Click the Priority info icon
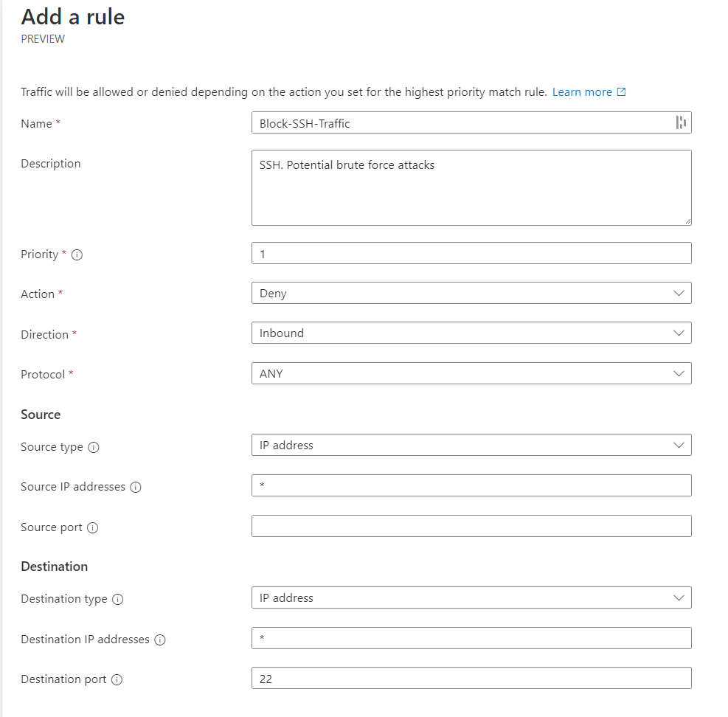This screenshot has width=728, height=717. coord(77,254)
